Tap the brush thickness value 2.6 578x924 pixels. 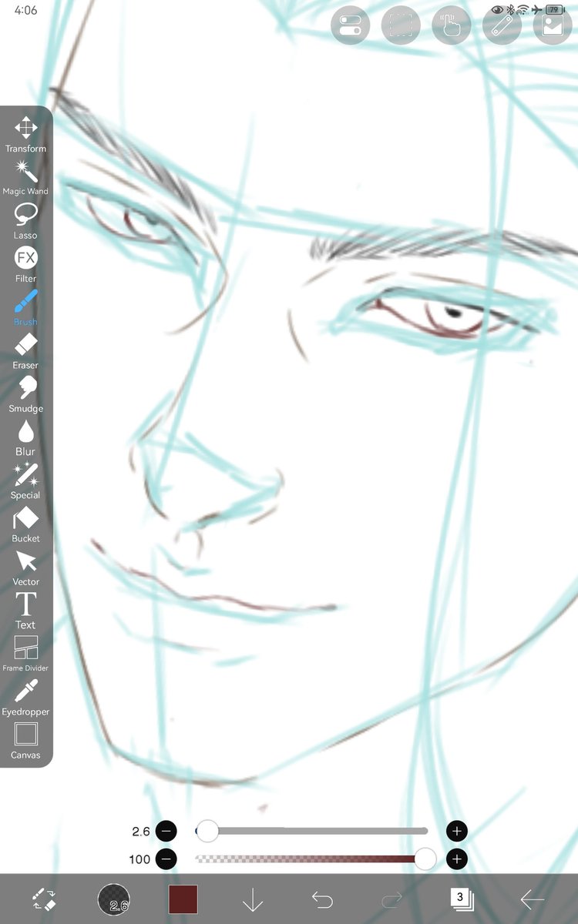pyautogui.click(x=141, y=831)
